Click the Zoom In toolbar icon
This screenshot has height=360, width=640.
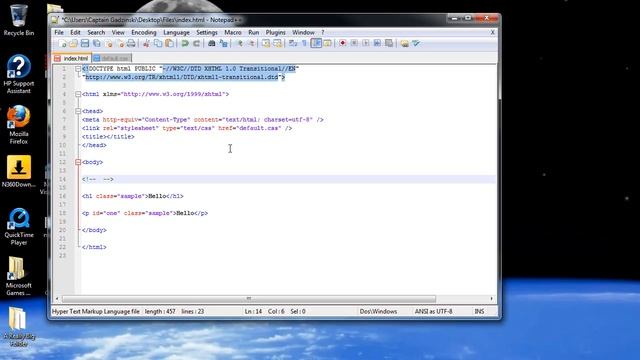[x=240, y=43]
